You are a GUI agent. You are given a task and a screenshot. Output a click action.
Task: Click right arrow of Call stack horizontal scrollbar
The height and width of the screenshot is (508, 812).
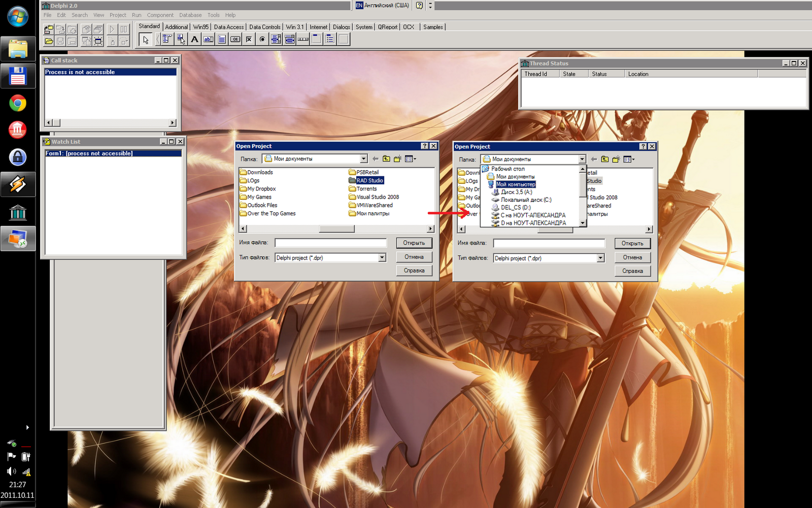click(x=173, y=122)
